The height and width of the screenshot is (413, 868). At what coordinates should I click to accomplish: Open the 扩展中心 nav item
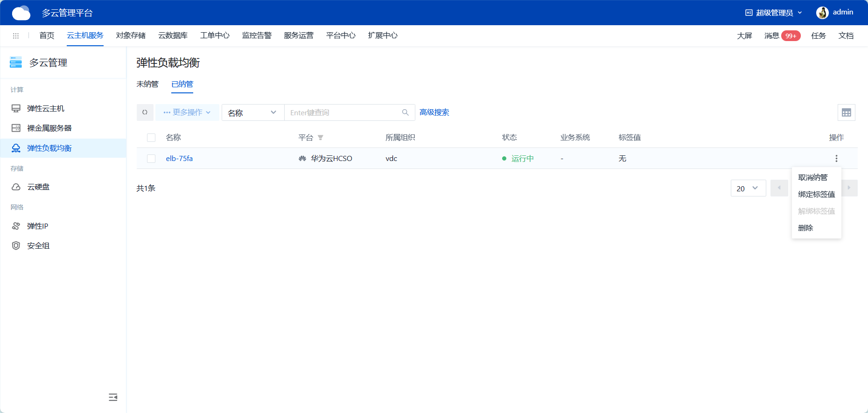tap(383, 35)
